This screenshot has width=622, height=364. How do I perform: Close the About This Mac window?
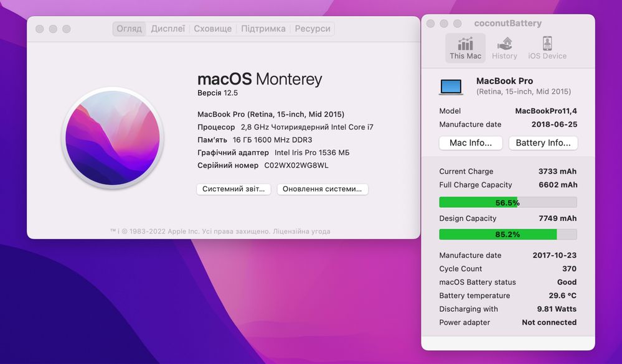tap(39, 29)
